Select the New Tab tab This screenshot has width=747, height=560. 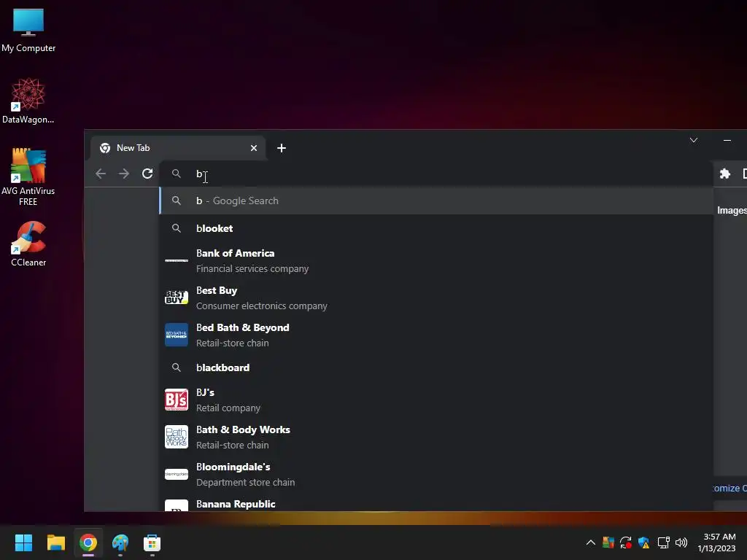tap(177, 148)
